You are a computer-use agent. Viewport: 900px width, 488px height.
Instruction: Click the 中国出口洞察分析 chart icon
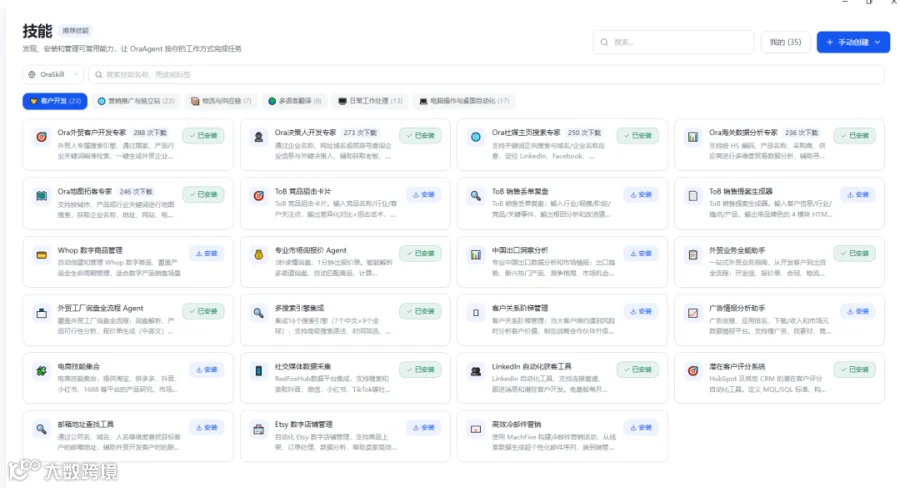coord(476,255)
